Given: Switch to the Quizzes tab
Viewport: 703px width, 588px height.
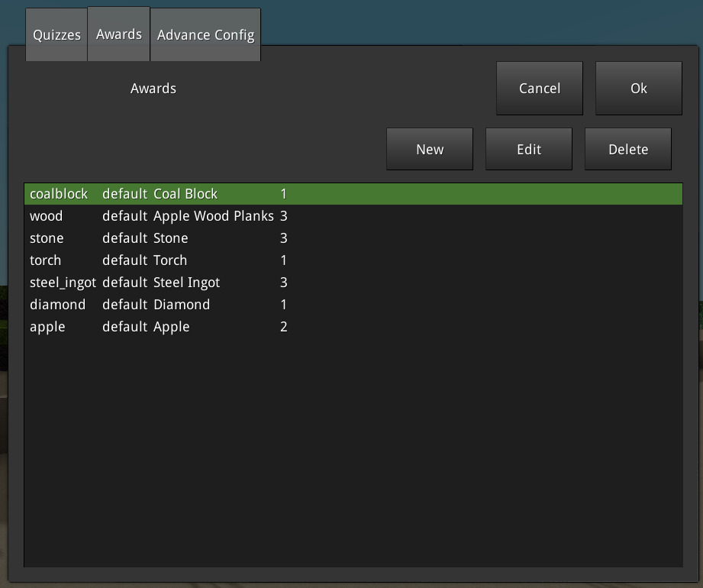Looking at the screenshot, I should pyautogui.click(x=56, y=35).
